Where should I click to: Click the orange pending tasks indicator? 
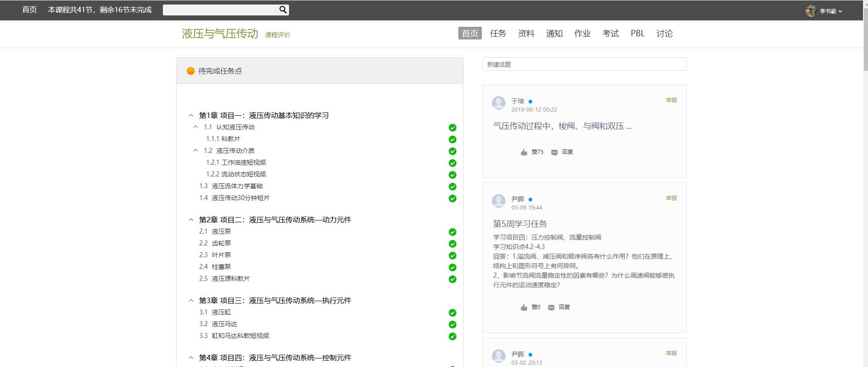point(191,71)
